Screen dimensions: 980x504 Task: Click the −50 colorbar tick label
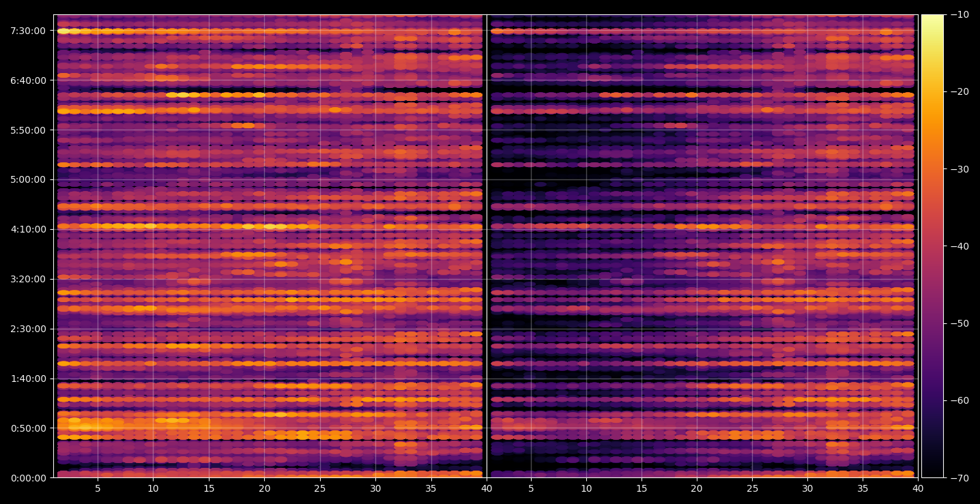[x=959, y=323]
